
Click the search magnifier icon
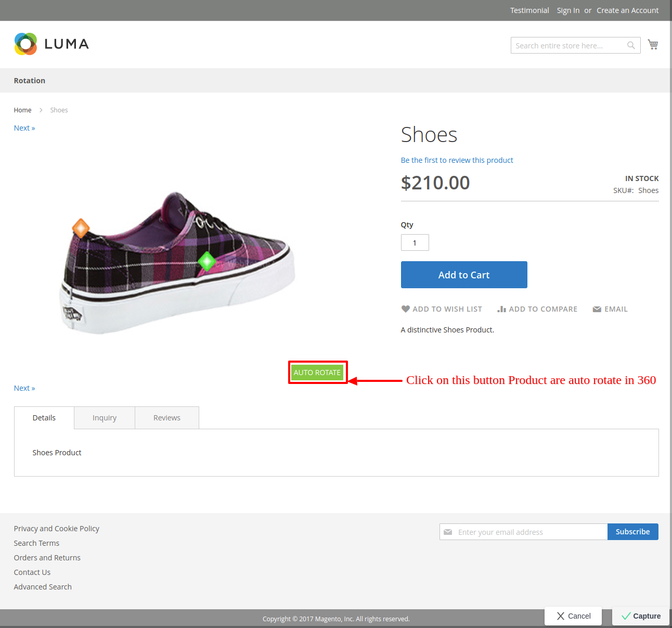point(631,45)
